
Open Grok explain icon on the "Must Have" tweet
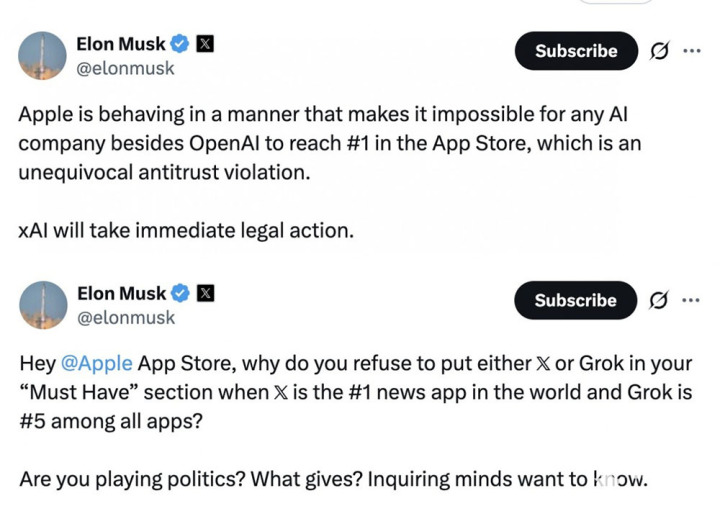point(660,300)
